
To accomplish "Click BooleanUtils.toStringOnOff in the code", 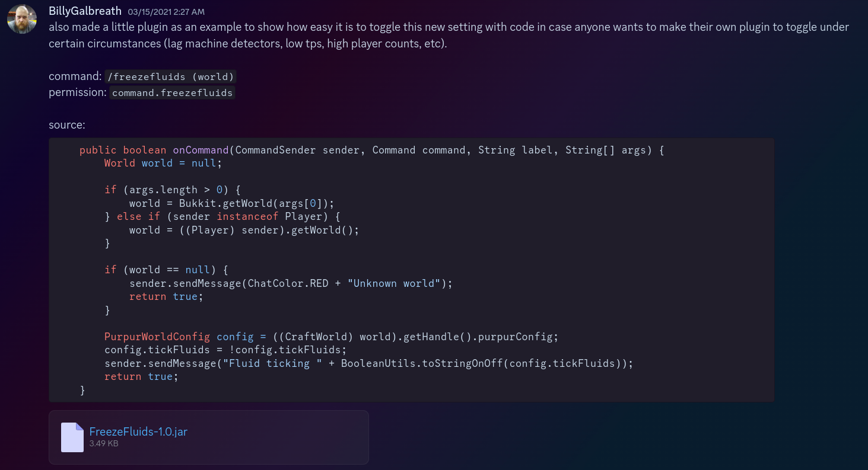I will click(422, 363).
